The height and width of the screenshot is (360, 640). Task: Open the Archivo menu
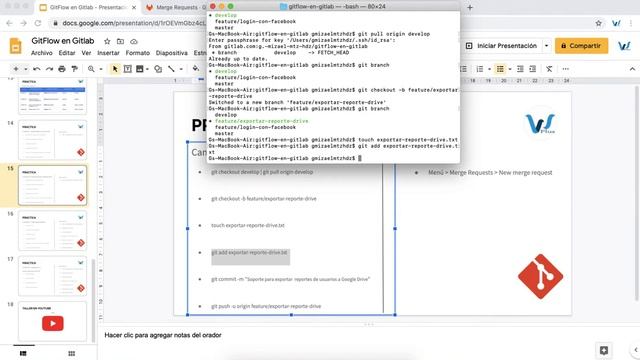pos(42,53)
